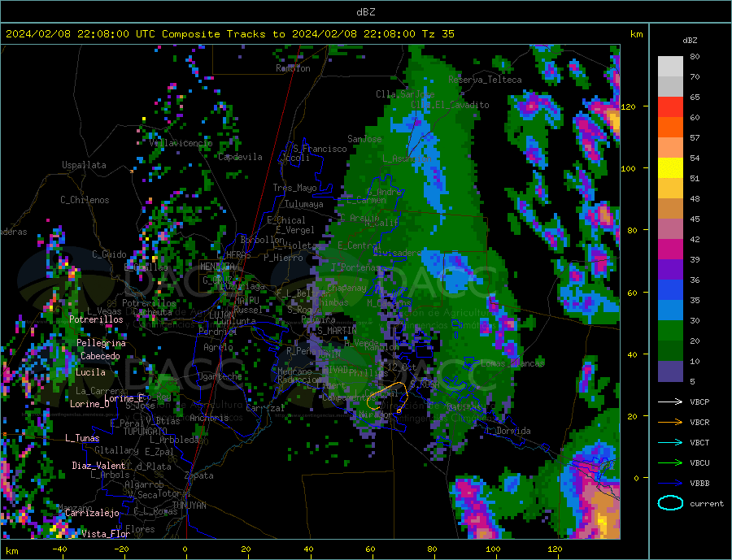Click the Capdevila place label
Viewport: 732px width, 560px height.
240,157
